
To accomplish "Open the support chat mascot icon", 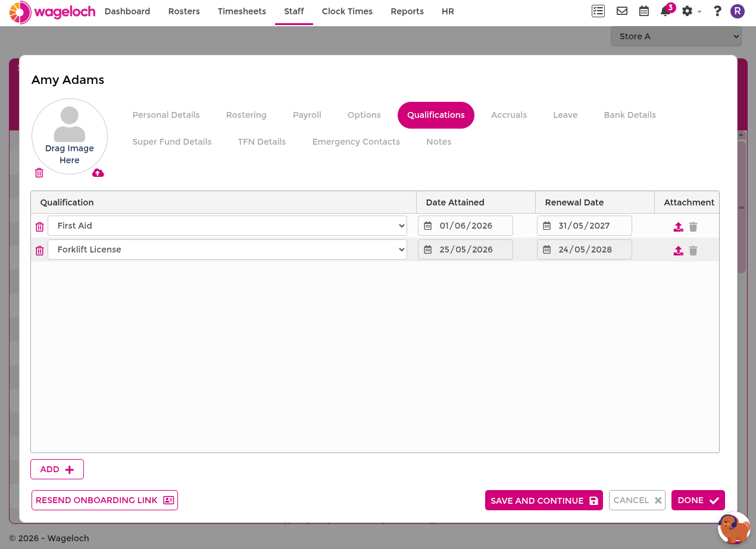I will 734,528.
